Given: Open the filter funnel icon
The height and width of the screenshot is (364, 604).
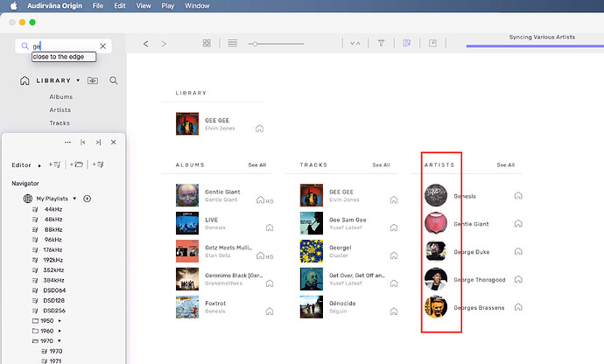Looking at the screenshot, I should coord(381,43).
